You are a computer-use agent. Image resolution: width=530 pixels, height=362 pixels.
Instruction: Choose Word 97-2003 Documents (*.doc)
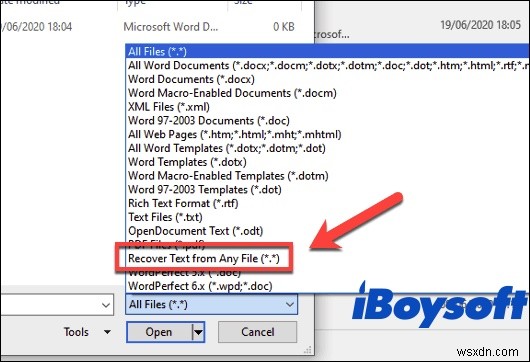point(327,121)
